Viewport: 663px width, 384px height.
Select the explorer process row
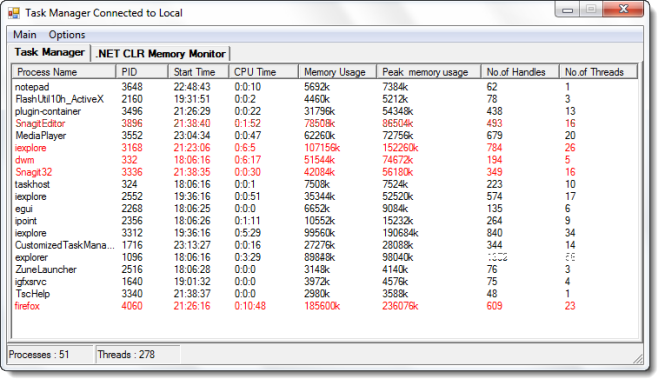pyautogui.click(x=325, y=258)
